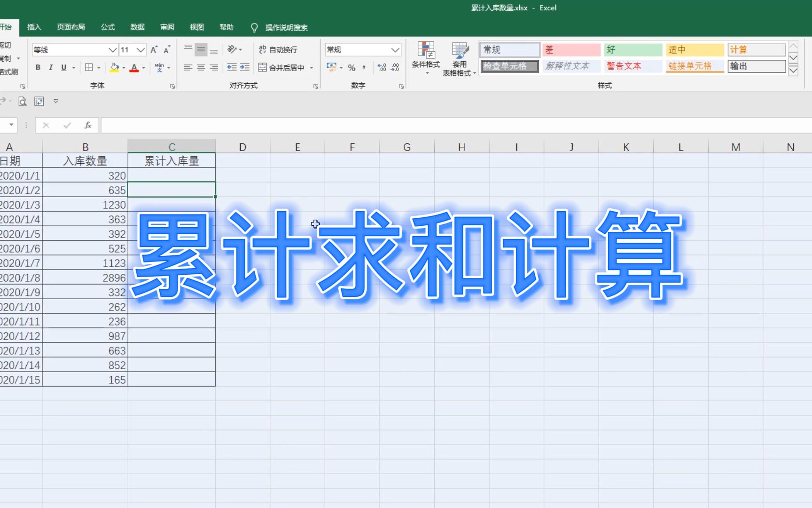This screenshot has height=508, width=812.
Task: Increase decimal places icon
Action: 382,68
